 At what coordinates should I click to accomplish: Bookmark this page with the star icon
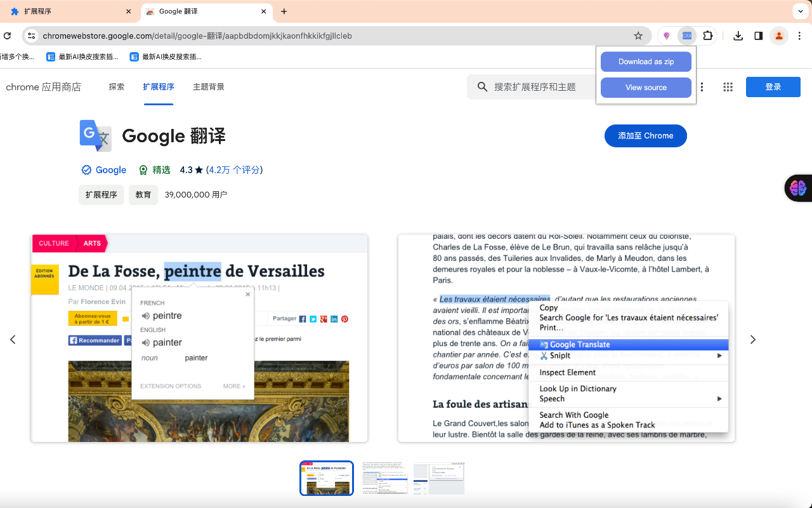638,36
